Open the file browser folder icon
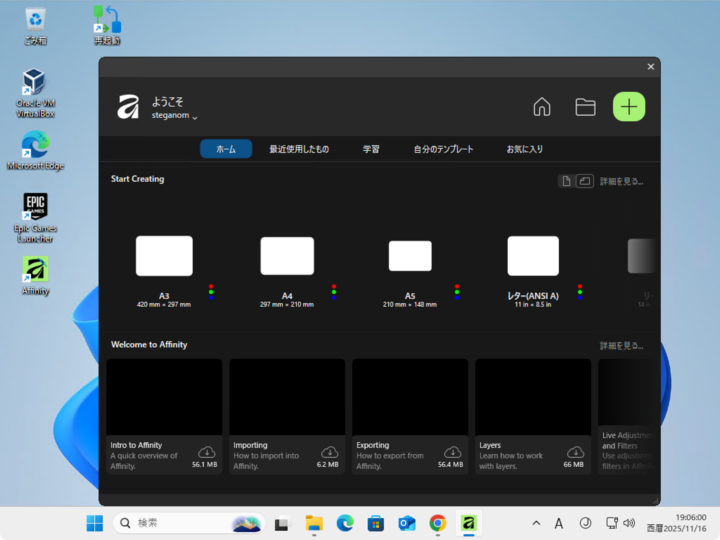Image resolution: width=720 pixels, height=540 pixels. point(585,107)
